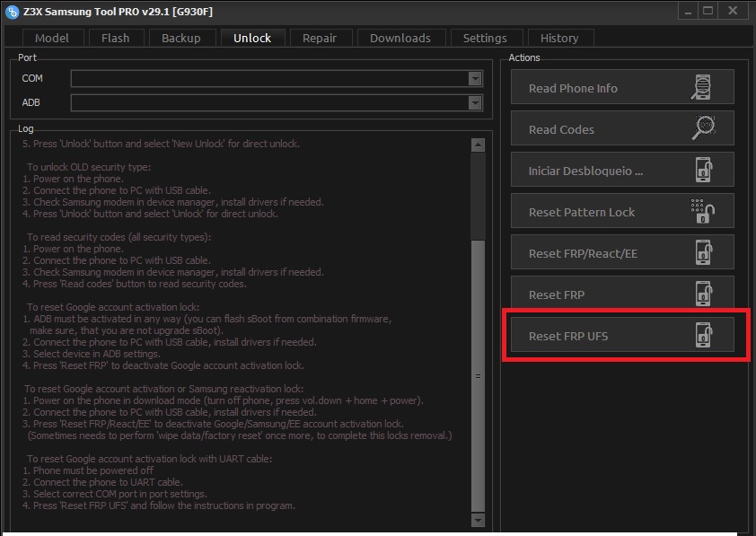Launch the Reset FRP UFS action
The image size is (756, 536).
(622, 335)
